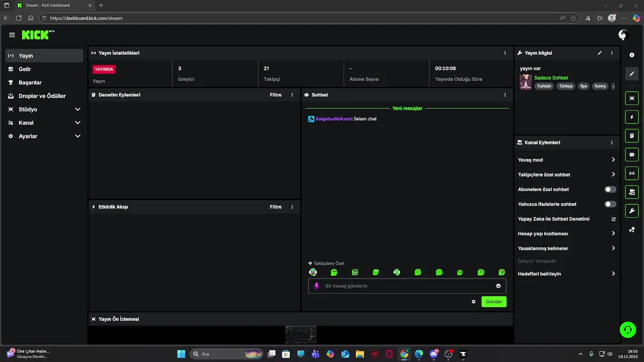Open Yasaklanmış kelimeler options

point(567,248)
